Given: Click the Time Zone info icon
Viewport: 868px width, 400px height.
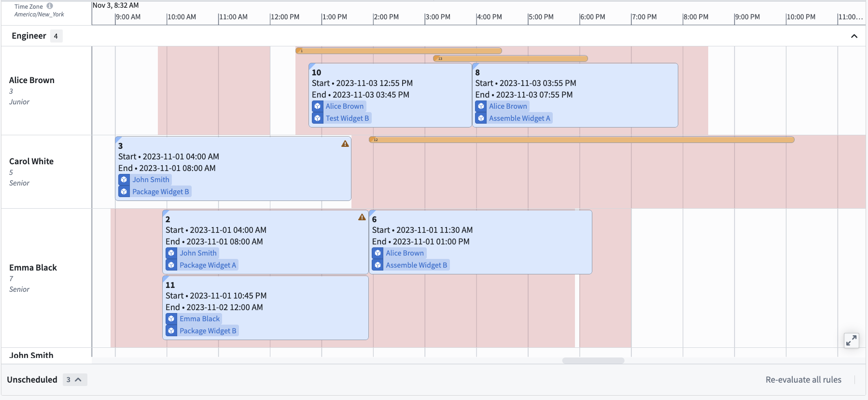Looking at the screenshot, I should click(50, 6).
